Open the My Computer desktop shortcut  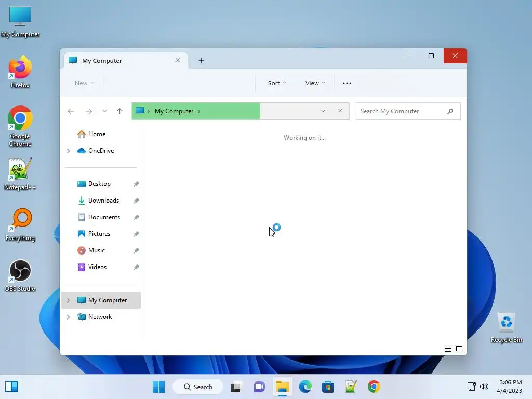(20, 22)
